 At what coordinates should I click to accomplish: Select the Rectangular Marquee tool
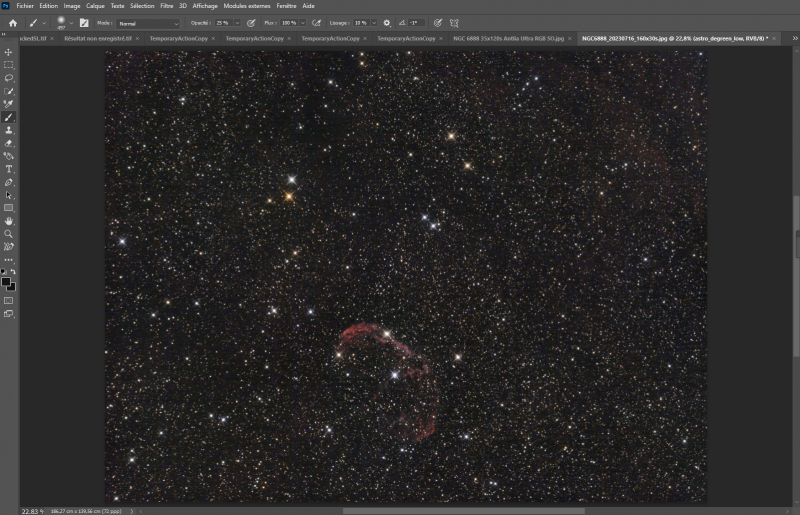(x=9, y=65)
